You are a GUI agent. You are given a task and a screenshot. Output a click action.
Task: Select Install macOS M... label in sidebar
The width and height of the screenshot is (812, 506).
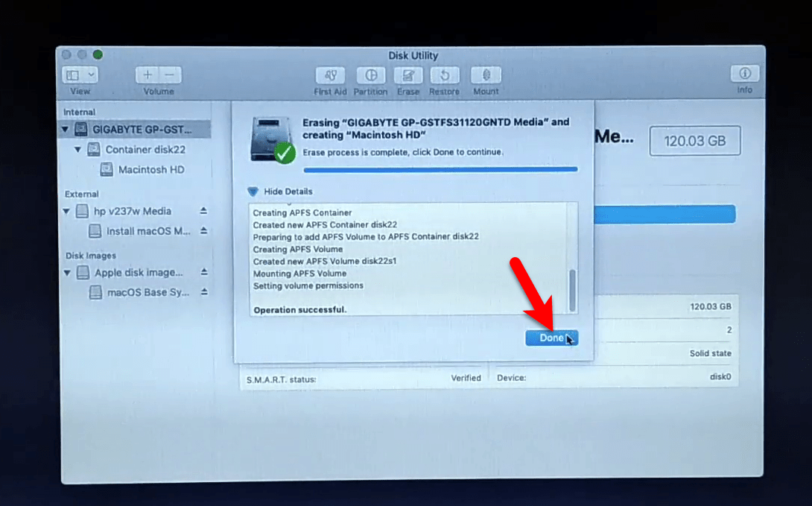(148, 231)
